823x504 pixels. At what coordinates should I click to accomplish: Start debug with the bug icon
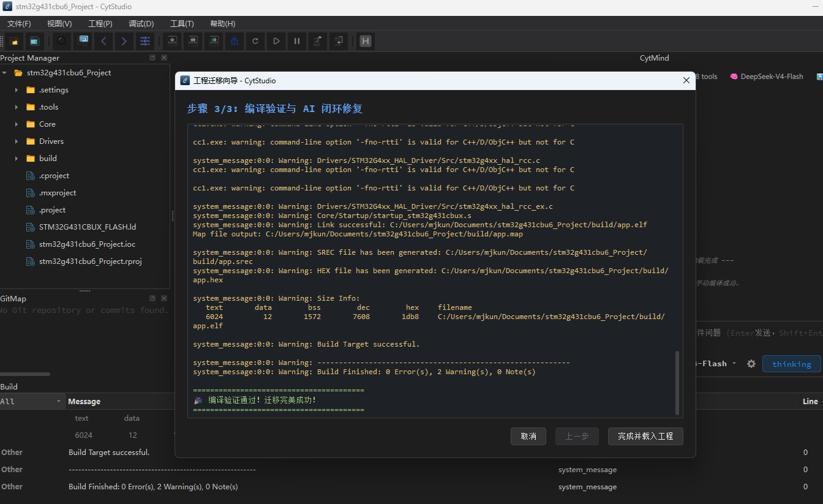(234, 41)
